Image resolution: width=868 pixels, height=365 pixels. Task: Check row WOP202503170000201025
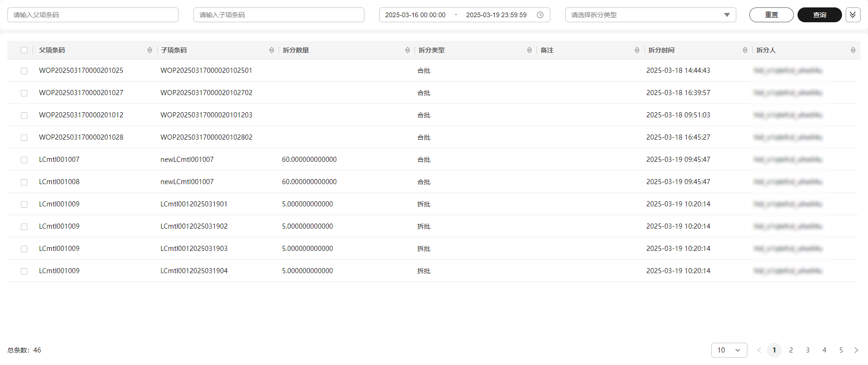24,71
